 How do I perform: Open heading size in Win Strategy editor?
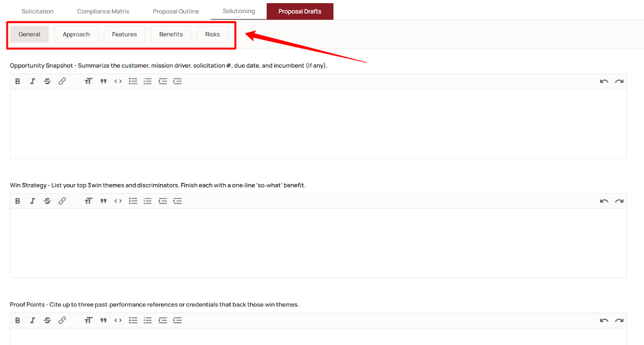click(89, 201)
